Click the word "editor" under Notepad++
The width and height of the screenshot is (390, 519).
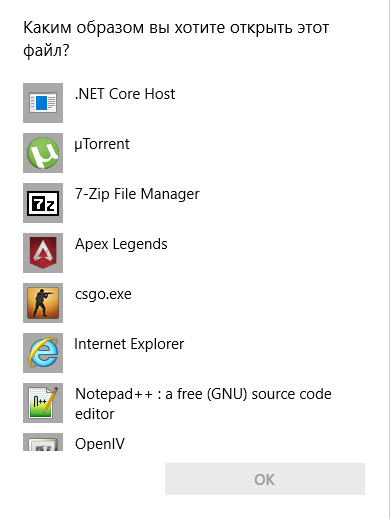(x=95, y=414)
